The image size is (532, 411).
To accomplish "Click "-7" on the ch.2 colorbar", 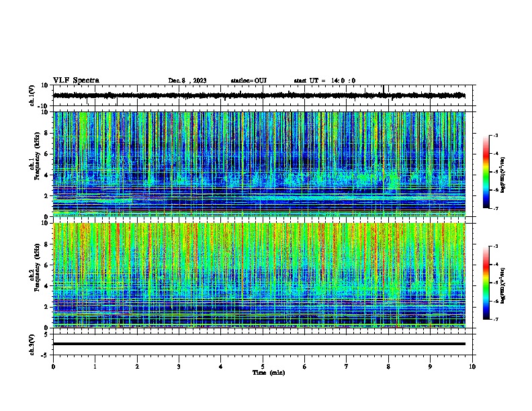I will [x=496, y=319].
